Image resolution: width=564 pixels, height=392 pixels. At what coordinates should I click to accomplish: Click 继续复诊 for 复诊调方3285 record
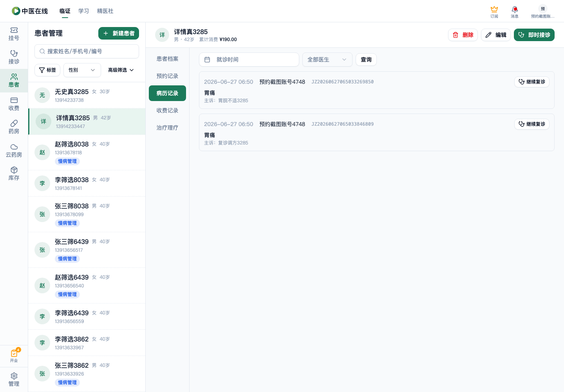532,124
